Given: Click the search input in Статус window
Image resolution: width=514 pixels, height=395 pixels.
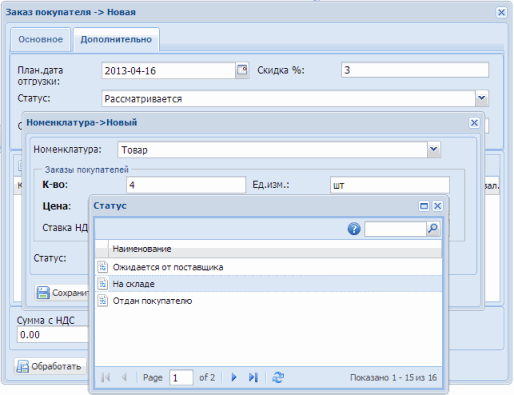Looking at the screenshot, I should tap(395, 229).
